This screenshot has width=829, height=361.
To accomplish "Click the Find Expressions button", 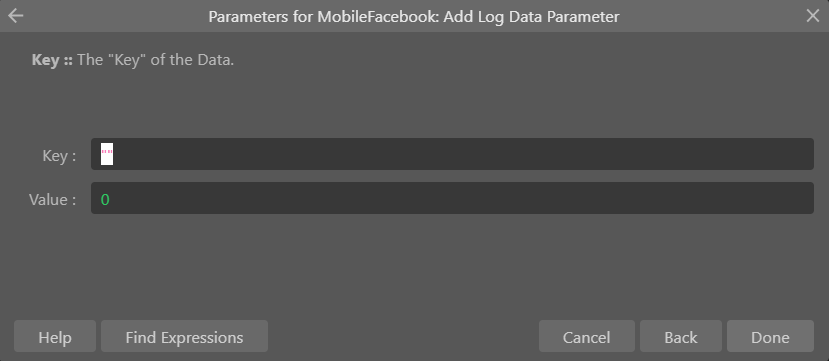I will point(184,336).
